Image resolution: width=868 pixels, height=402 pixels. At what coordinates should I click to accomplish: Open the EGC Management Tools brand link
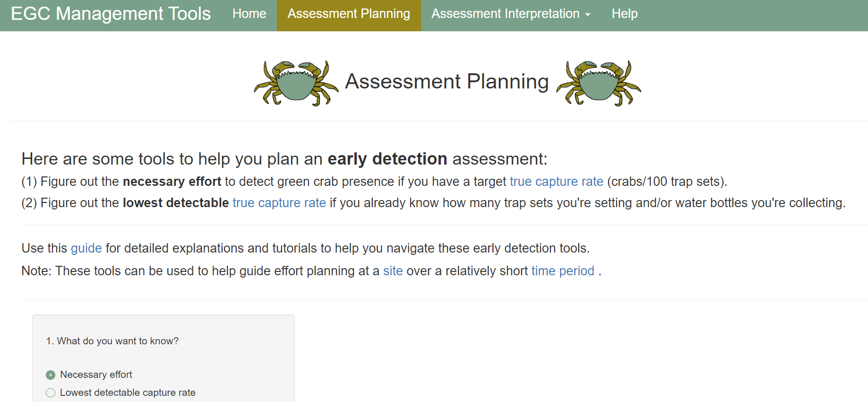[x=111, y=14]
